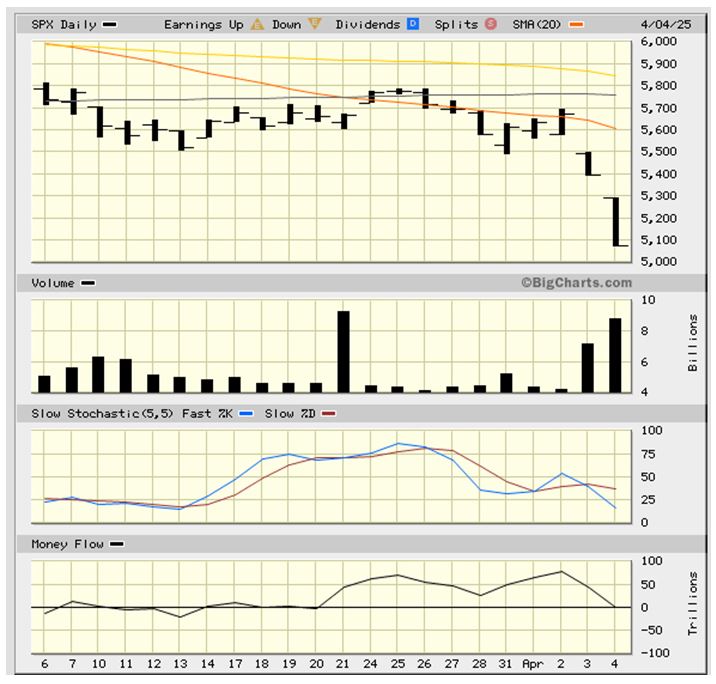The height and width of the screenshot is (684, 716).
Task: Click the 5,200 price axis label
Action: pos(658,218)
